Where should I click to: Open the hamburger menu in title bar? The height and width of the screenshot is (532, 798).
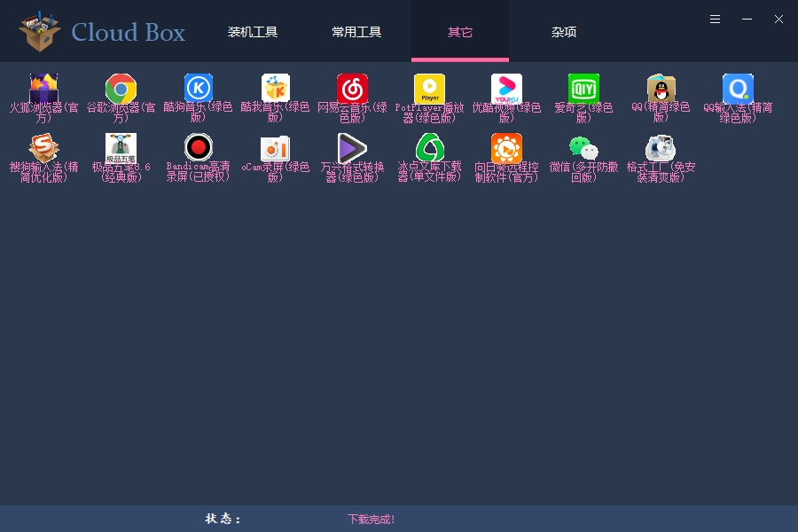click(x=715, y=19)
